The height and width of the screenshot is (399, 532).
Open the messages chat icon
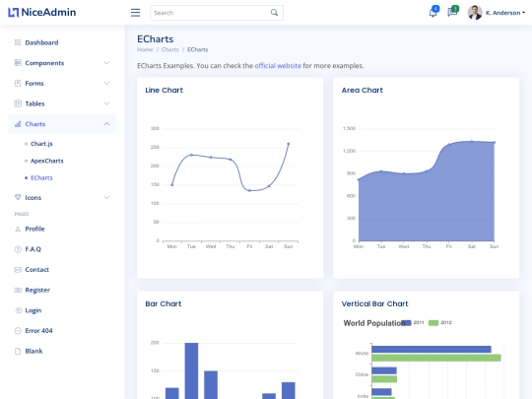tap(452, 13)
